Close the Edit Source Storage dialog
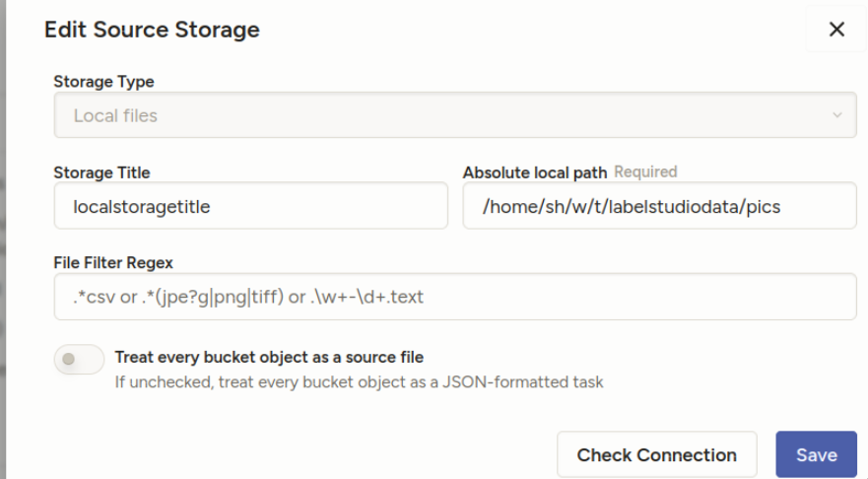 click(836, 31)
